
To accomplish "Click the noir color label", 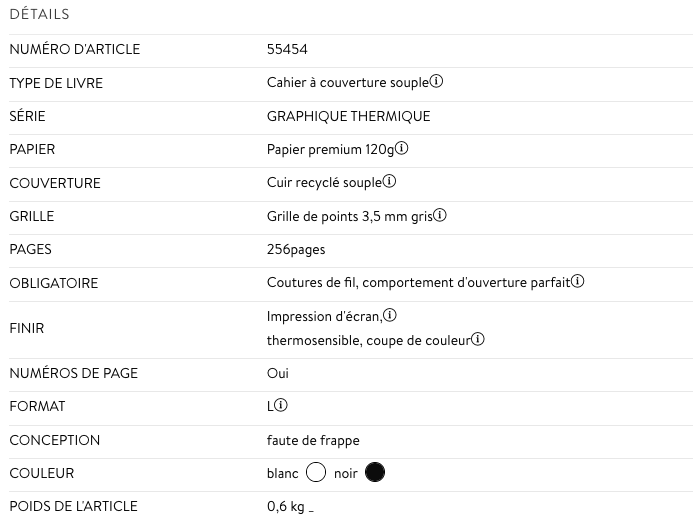I will pos(346,473).
